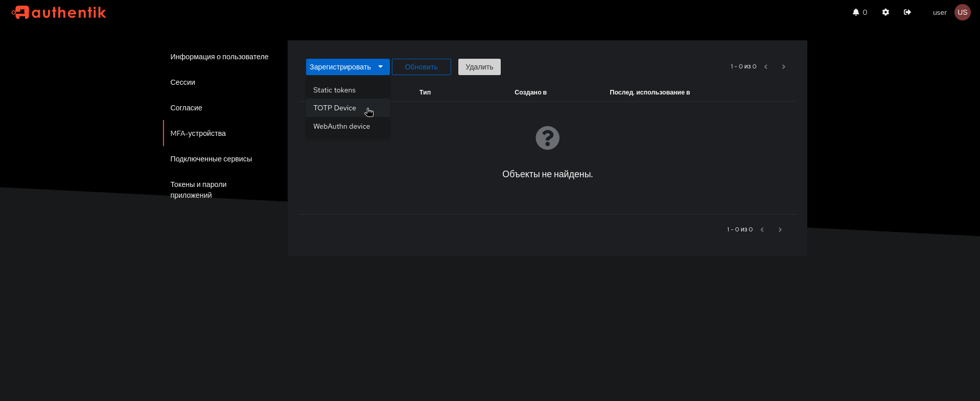
Task: Click previous page arrow in bottom pagination
Action: 762,230
